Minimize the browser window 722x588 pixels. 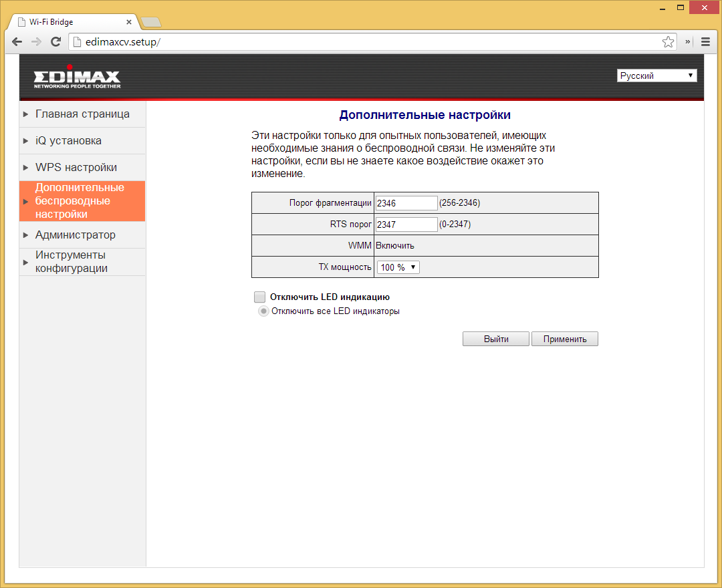pos(663,8)
